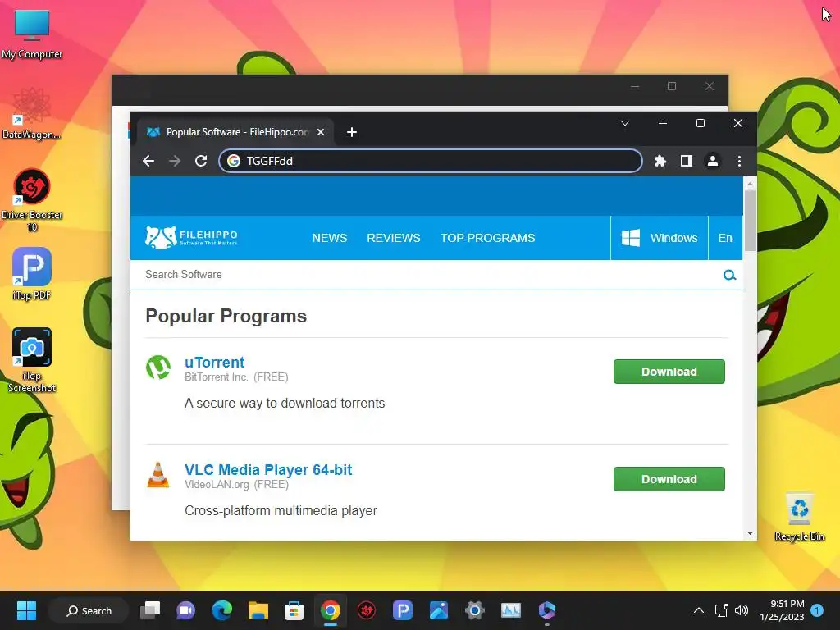Click the uTorrent program icon
The width and height of the screenshot is (840, 630).
coord(158,367)
